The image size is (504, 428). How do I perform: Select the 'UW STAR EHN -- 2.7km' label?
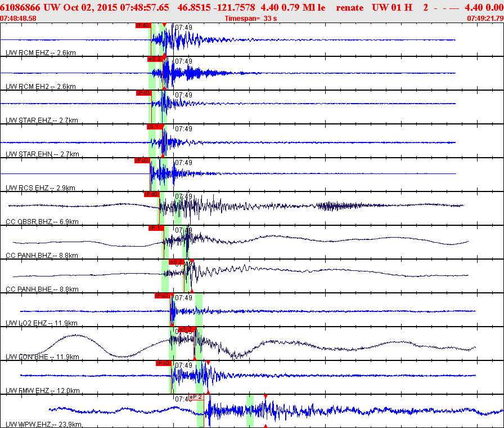(x=42, y=154)
